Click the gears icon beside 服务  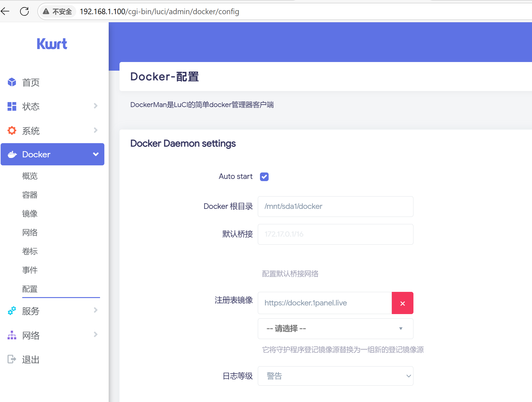coord(12,311)
